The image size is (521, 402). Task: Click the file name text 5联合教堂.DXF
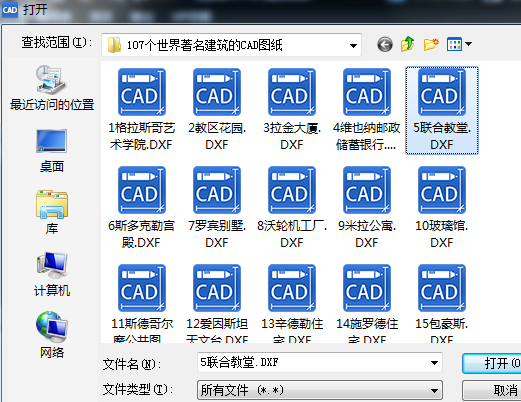442,136
